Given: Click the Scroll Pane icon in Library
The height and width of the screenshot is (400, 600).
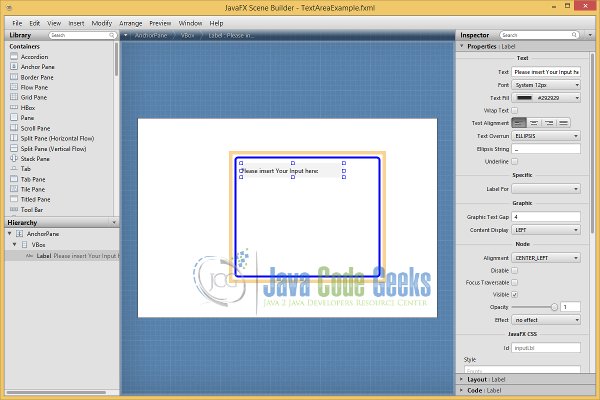Looking at the screenshot, I should [x=14, y=128].
